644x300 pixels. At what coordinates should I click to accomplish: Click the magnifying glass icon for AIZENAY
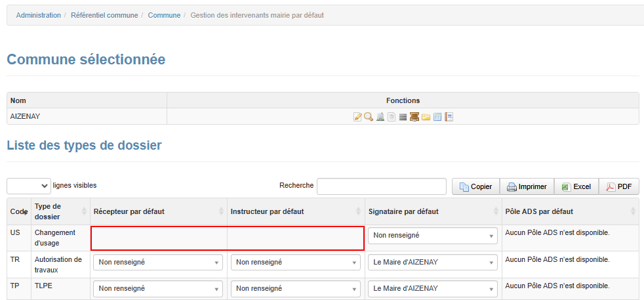pyautogui.click(x=369, y=117)
